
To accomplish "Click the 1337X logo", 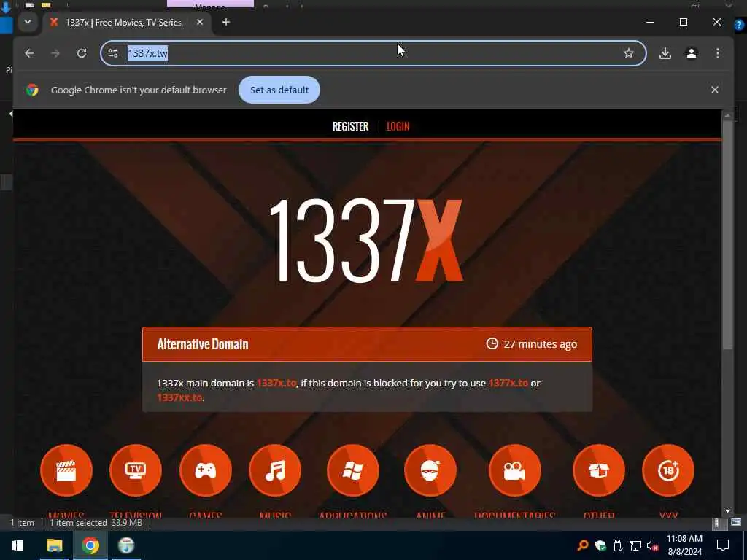I will (x=365, y=241).
